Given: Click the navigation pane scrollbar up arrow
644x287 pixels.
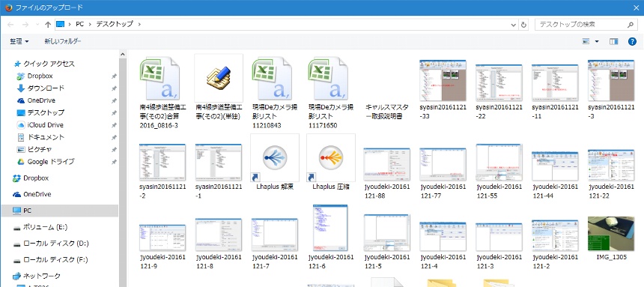Looking at the screenshot, I should [x=122, y=53].
